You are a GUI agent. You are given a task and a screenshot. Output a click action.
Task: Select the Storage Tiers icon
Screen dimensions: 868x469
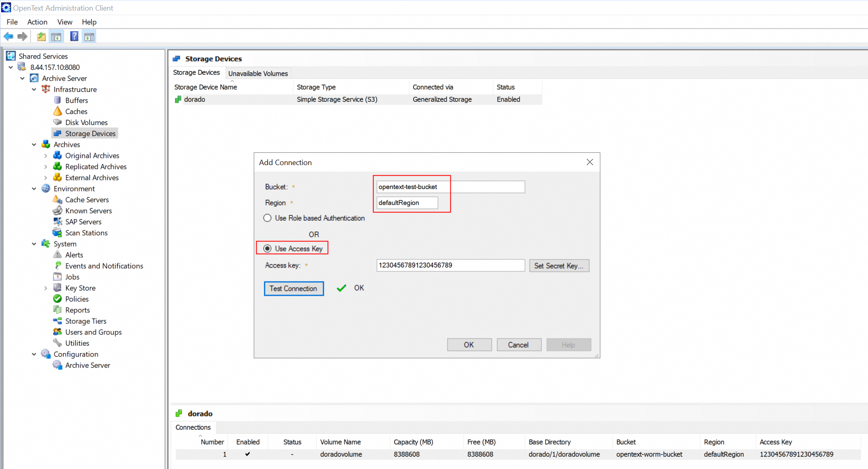pos(58,321)
